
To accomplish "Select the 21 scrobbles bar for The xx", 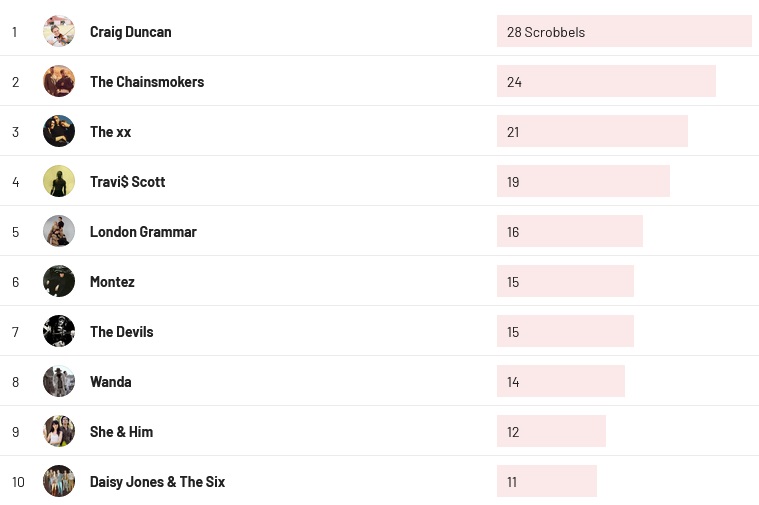I will coord(592,131).
